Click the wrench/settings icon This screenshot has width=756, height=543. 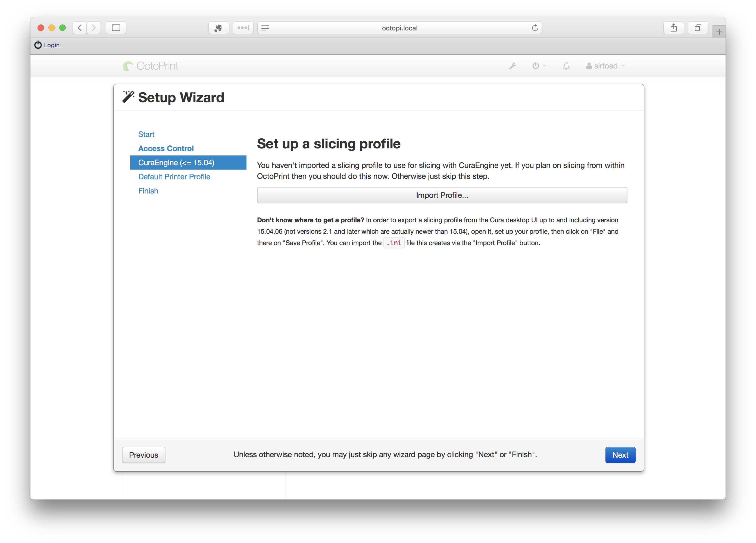[x=513, y=66]
